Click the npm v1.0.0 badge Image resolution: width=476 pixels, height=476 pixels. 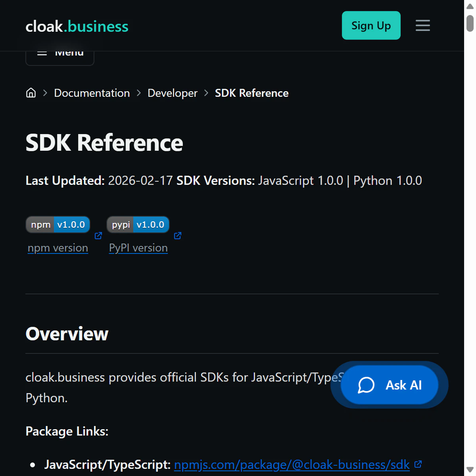(58, 225)
